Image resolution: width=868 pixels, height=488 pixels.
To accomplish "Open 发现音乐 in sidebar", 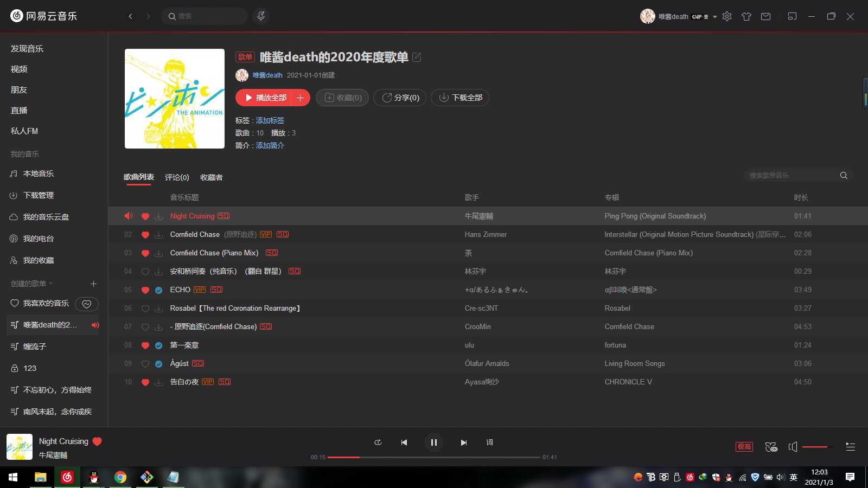I will (x=27, y=49).
